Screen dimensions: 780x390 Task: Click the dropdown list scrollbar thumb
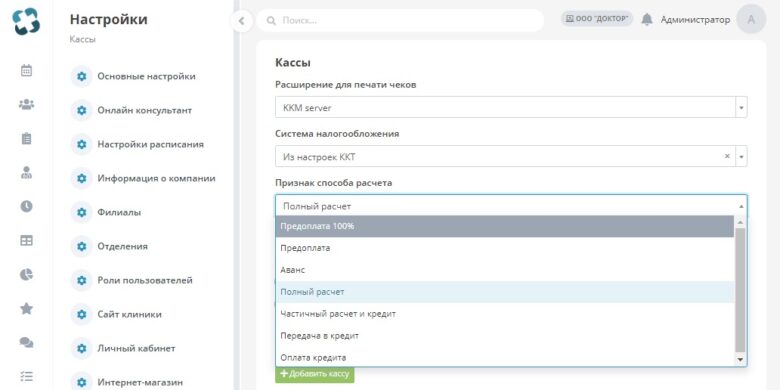tap(740, 290)
